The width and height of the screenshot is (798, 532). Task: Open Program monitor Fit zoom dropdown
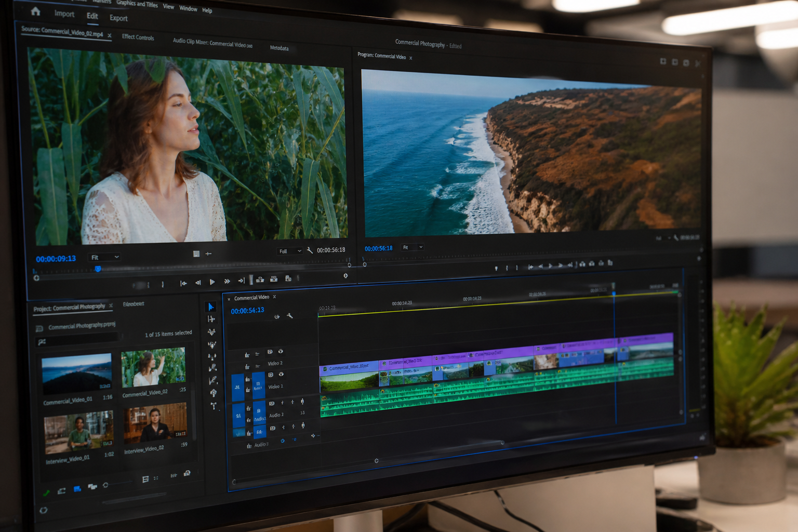click(x=413, y=247)
